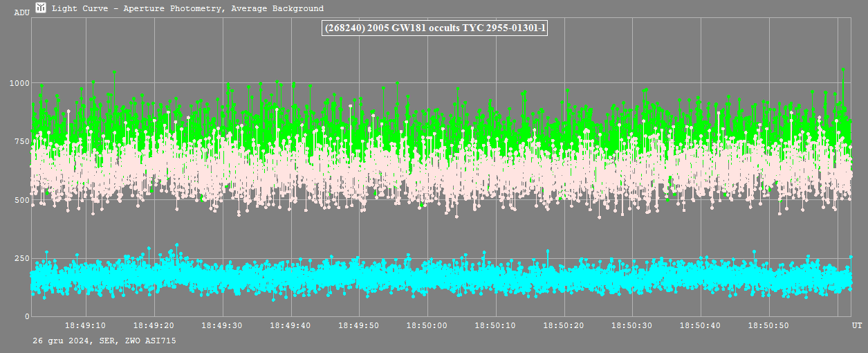Click the ADU axis label
This screenshot has height=353, width=868.
21,12
